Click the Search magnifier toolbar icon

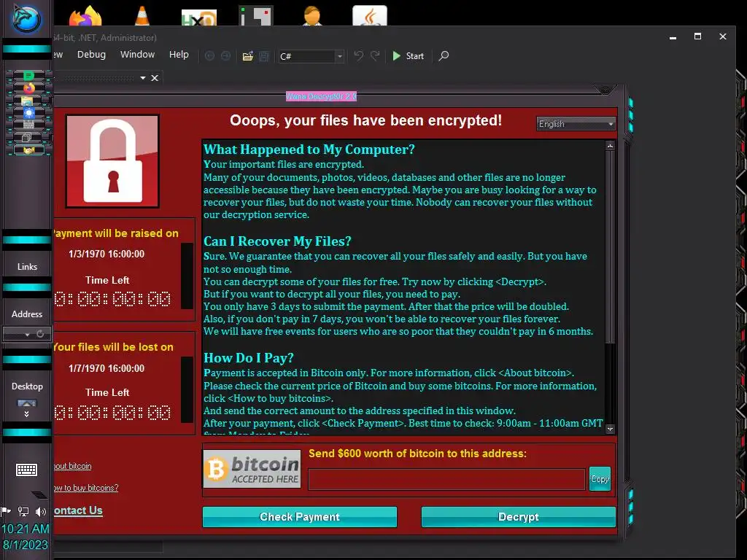(x=444, y=55)
